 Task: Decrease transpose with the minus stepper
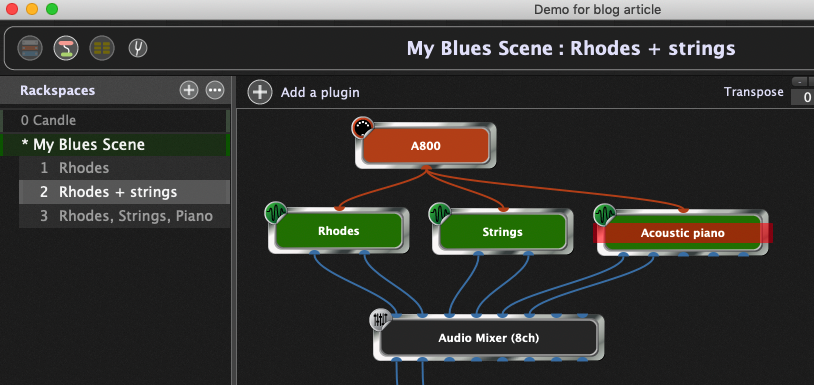(799, 81)
